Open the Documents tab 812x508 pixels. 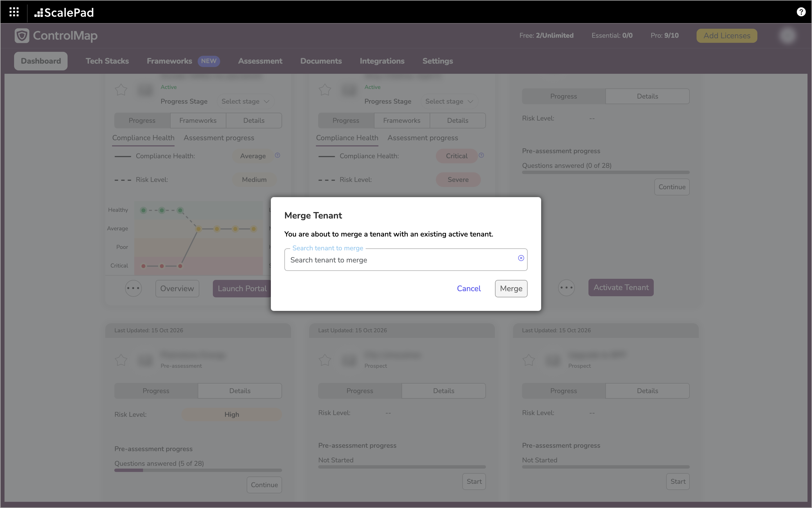321,61
